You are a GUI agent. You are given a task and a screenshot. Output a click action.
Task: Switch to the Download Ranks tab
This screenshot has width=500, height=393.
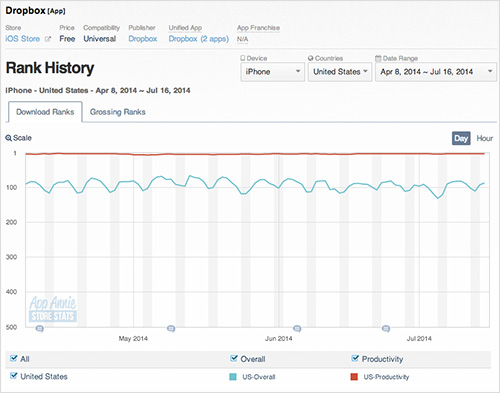[45, 112]
